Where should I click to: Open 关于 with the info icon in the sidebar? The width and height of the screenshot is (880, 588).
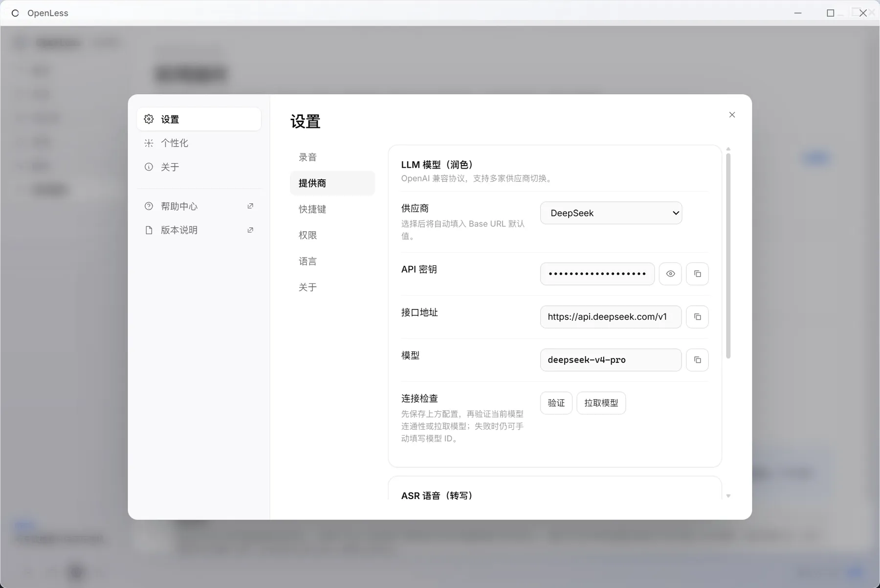199,167
